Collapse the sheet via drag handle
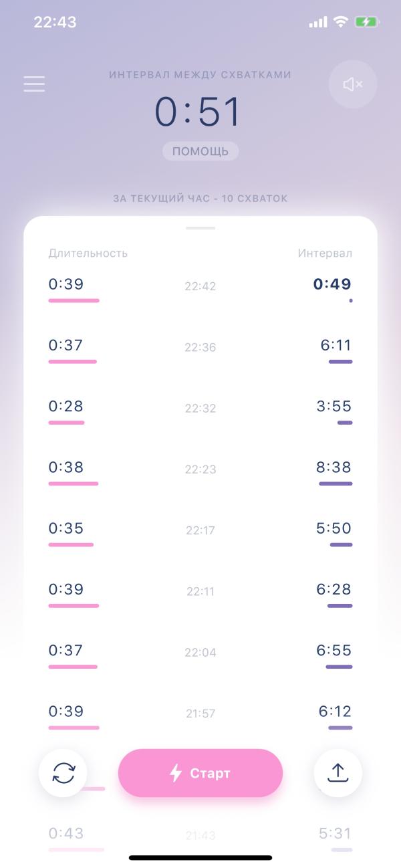The image size is (401, 868). pos(200,228)
